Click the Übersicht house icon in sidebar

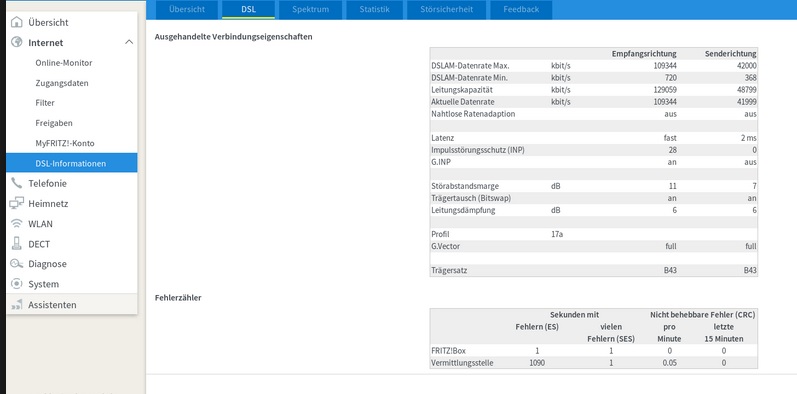tap(17, 22)
